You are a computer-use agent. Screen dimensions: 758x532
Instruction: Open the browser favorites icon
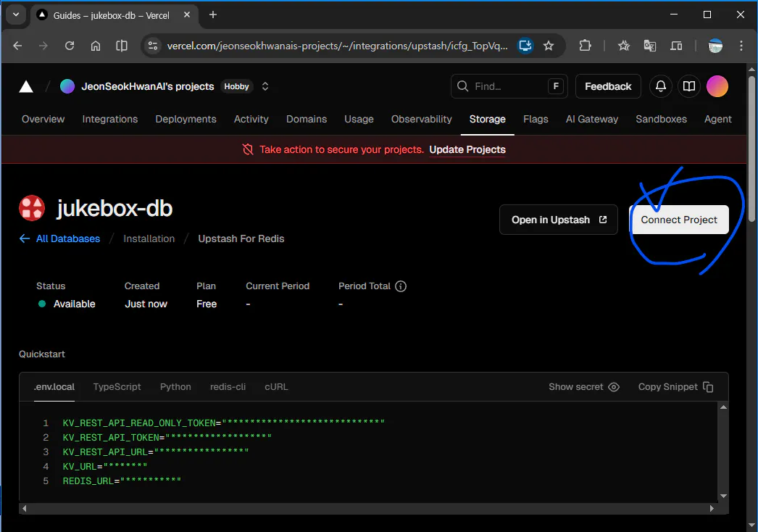(x=624, y=46)
